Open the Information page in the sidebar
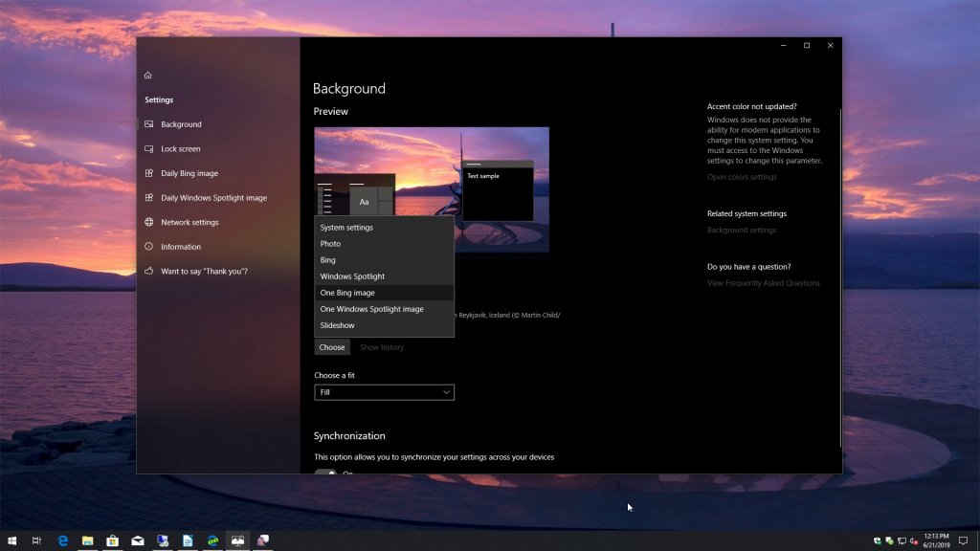Image resolution: width=980 pixels, height=551 pixels. [x=181, y=246]
